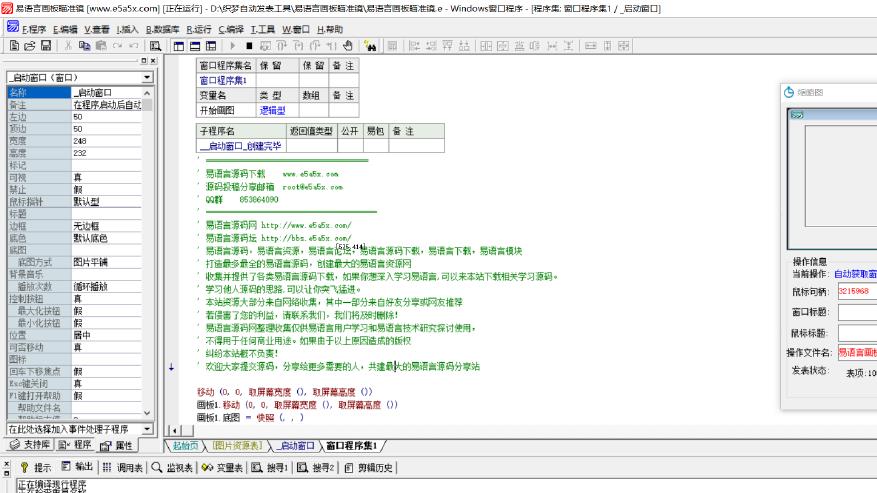Open the R.运行 menu
This screenshot has width=877, height=493.
(x=198, y=30)
